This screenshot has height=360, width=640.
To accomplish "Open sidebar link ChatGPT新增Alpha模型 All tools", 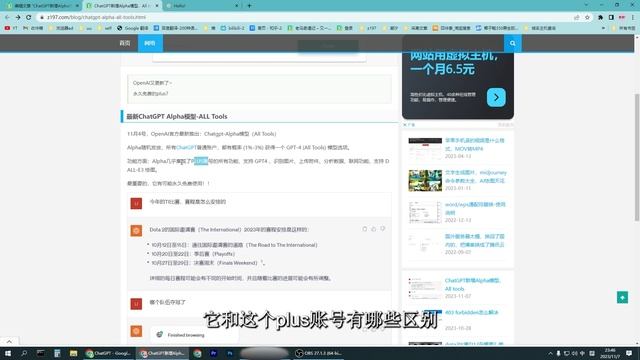I will (x=473, y=284).
